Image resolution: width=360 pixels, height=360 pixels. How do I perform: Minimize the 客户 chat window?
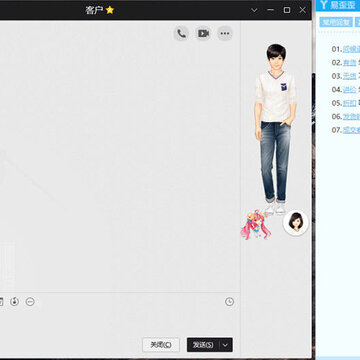[x=271, y=10]
